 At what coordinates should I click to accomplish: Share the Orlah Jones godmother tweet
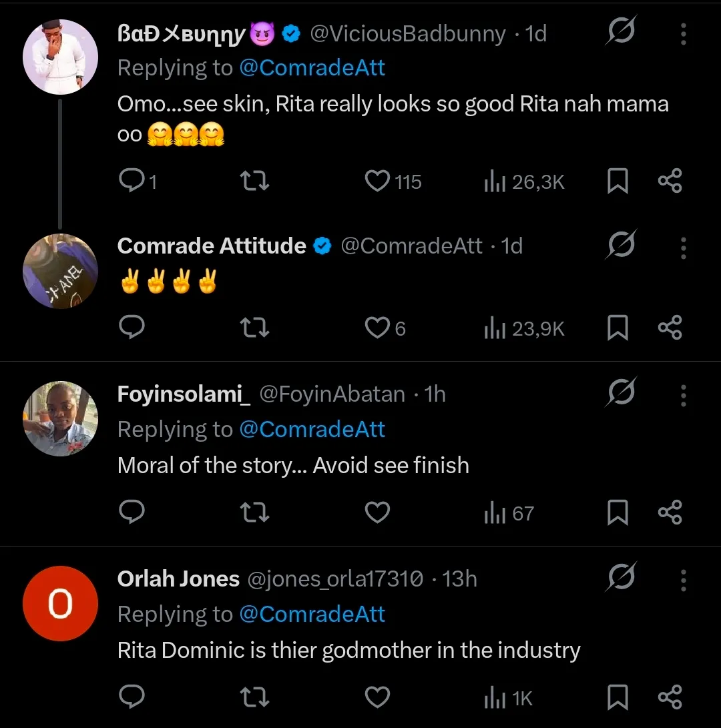pos(670,698)
